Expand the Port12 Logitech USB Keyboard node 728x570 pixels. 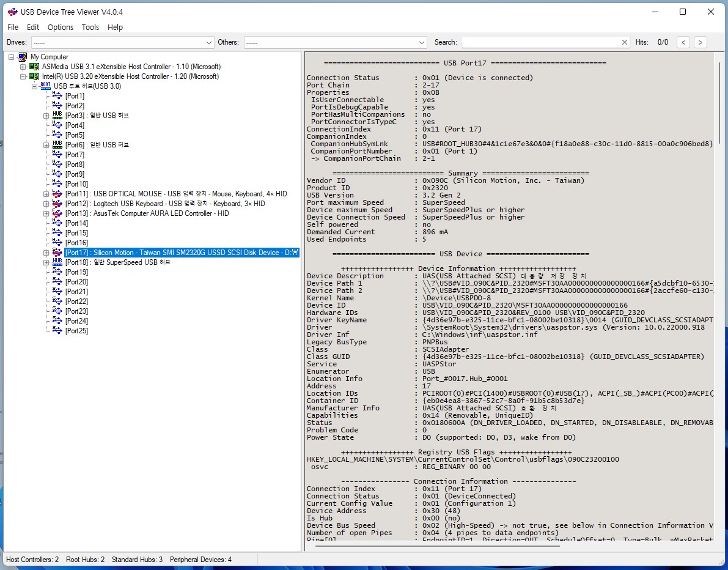46,204
